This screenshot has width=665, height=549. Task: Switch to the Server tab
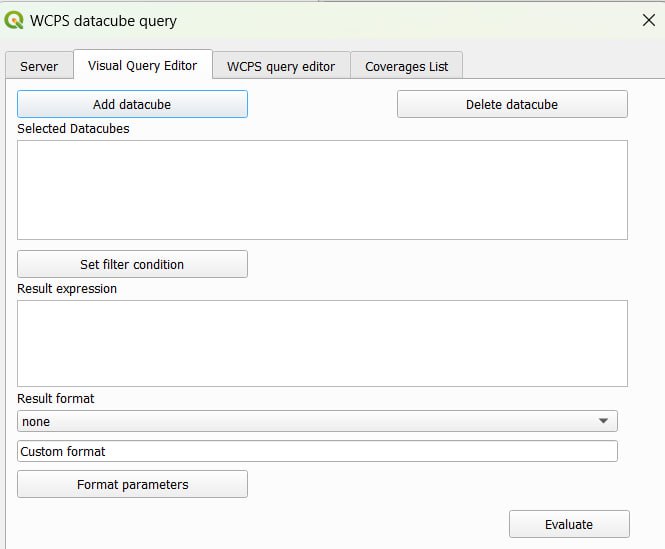[39, 66]
